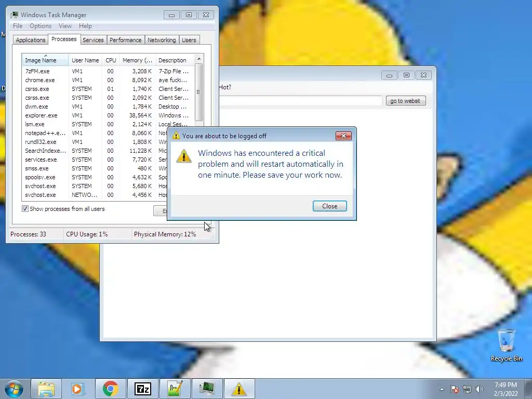Launch Windows Media Player from taskbar
The image size is (532, 399).
click(78, 389)
